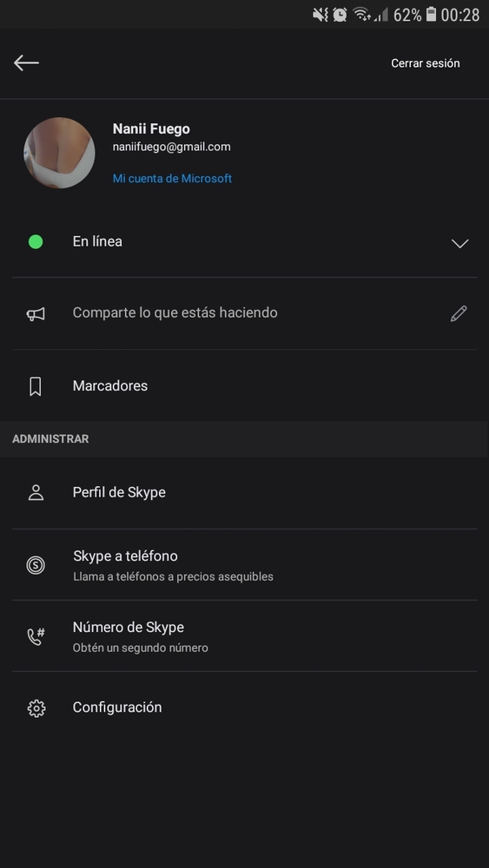The height and width of the screenshot is (868, 489).
Task: Tap the back arrow icon
Action: [26, 63]
